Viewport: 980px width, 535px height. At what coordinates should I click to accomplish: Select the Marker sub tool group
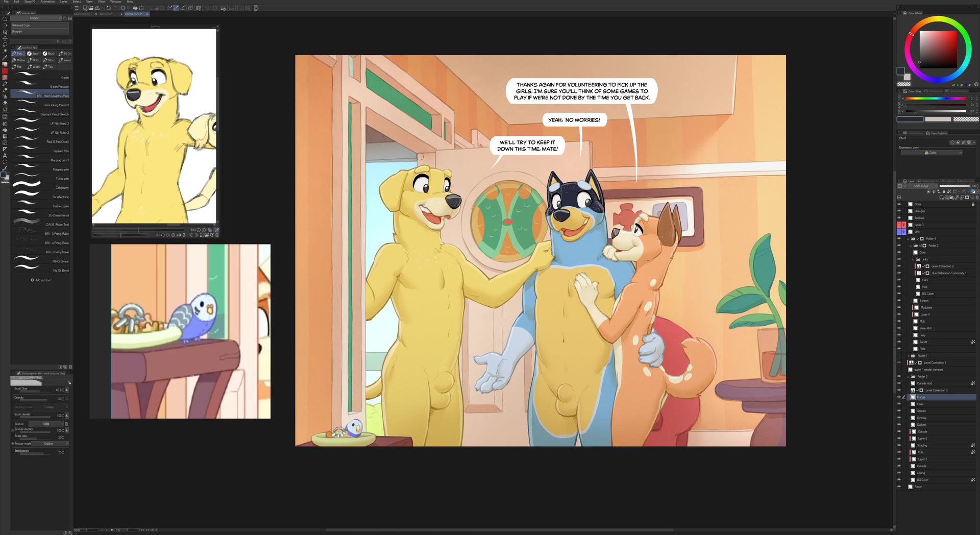click(x=19, y=60)
